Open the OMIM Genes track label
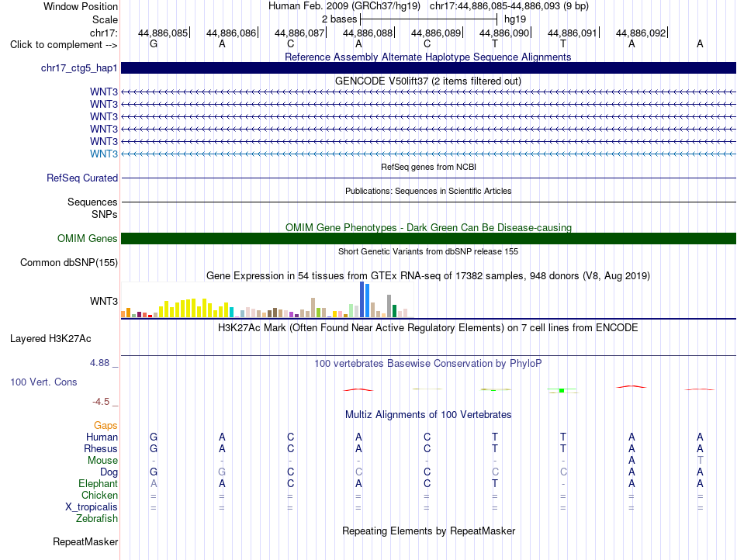The height and width of the screenshot is (560, 737). 88,238
